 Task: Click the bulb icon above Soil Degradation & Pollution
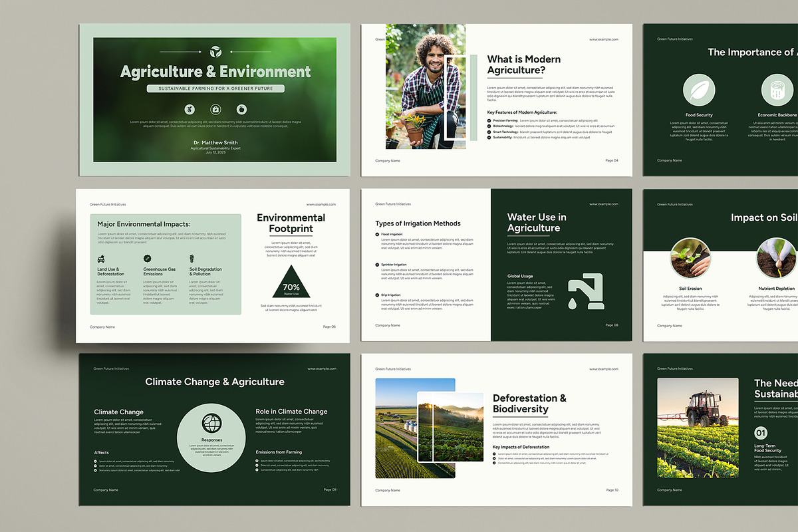[193, 258]
